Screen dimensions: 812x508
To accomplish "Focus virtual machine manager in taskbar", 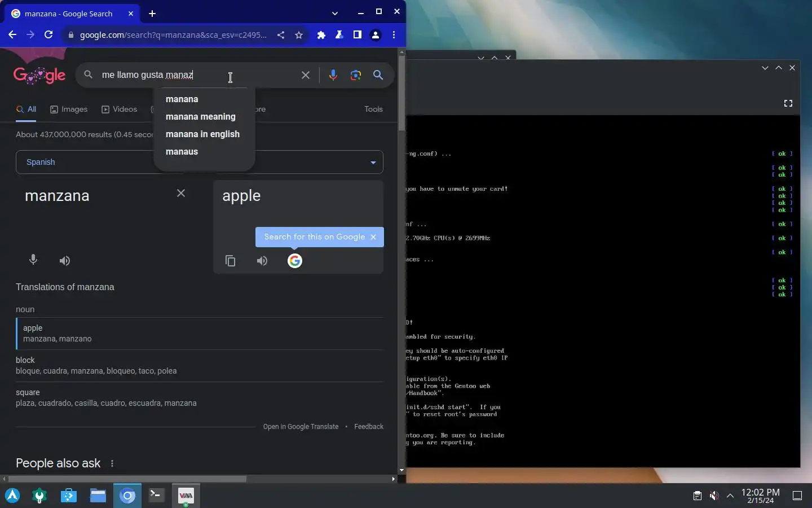I will [186, 496].
